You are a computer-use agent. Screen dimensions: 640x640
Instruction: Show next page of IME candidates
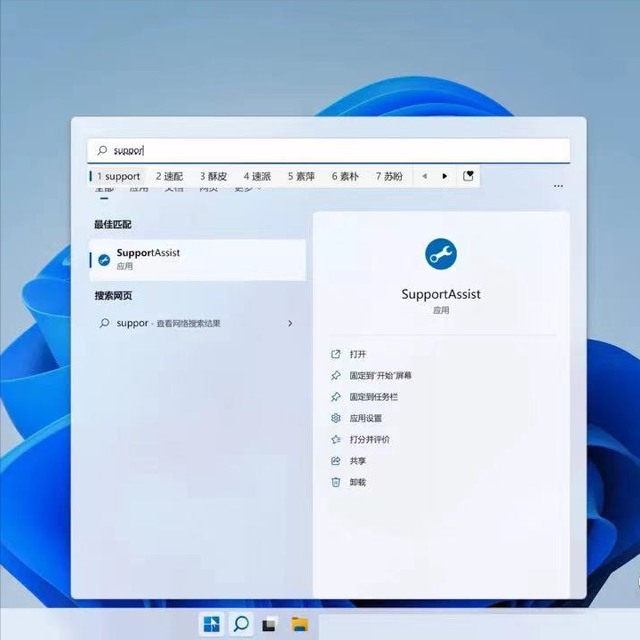445,176
